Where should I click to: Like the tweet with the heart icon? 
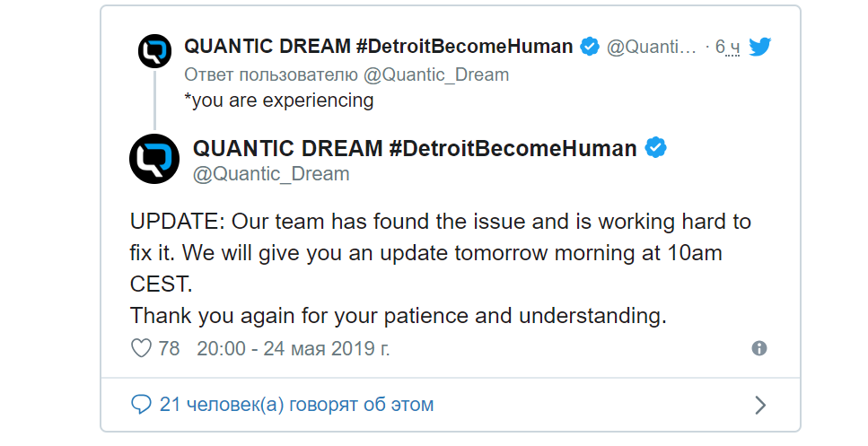tap(141, 348)
